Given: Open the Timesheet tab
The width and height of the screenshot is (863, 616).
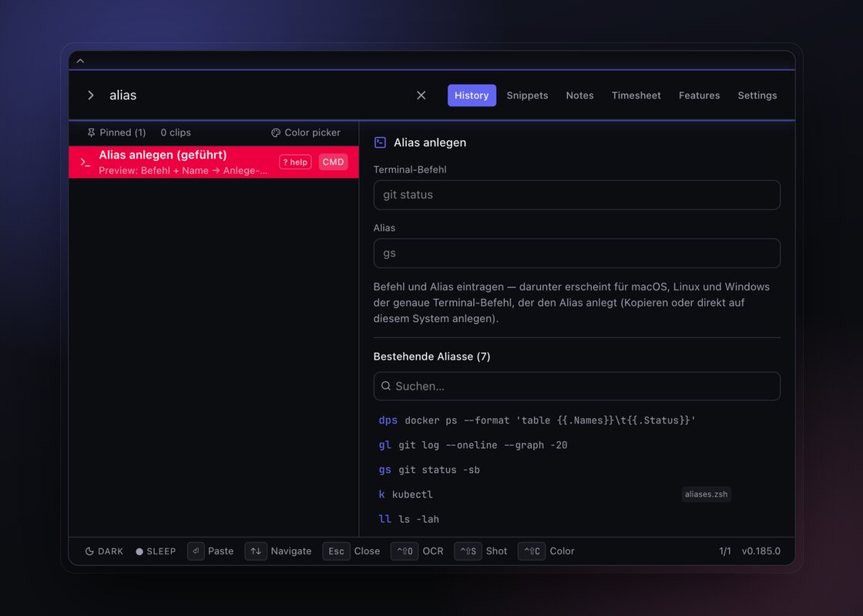Looking at the screenshot, I should click(x=636, y=95).
